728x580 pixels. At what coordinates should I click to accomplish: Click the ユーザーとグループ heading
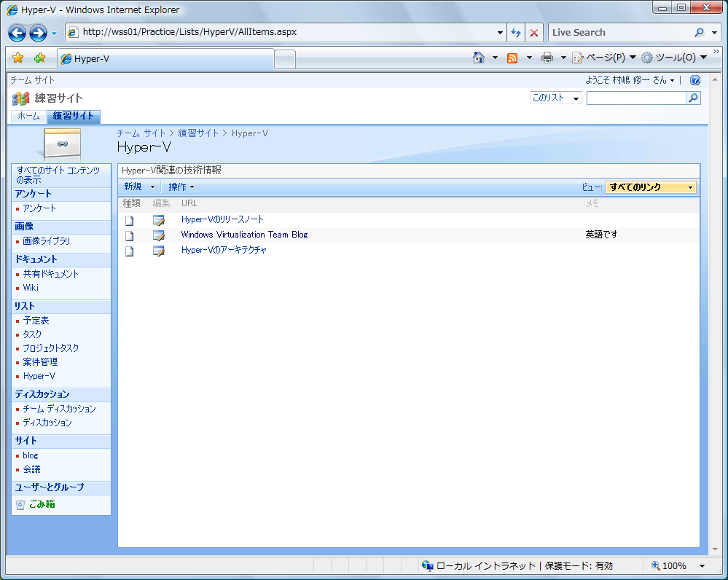[50, 487]
